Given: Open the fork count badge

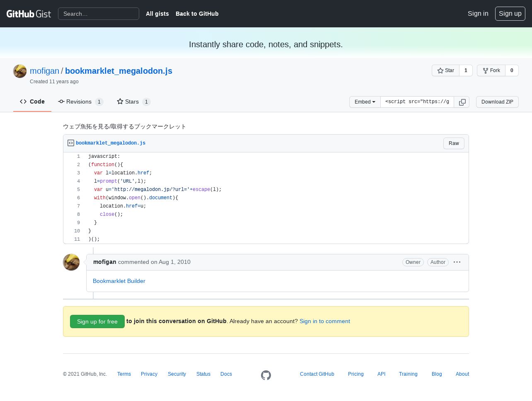Looking at the screenshot, I should (x=512, y=70).
